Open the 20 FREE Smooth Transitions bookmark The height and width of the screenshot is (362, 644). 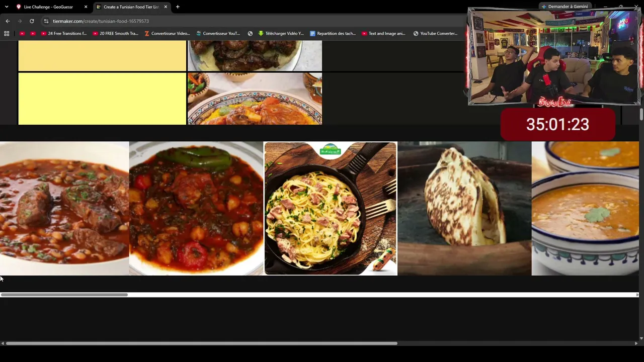pos(116,34)
